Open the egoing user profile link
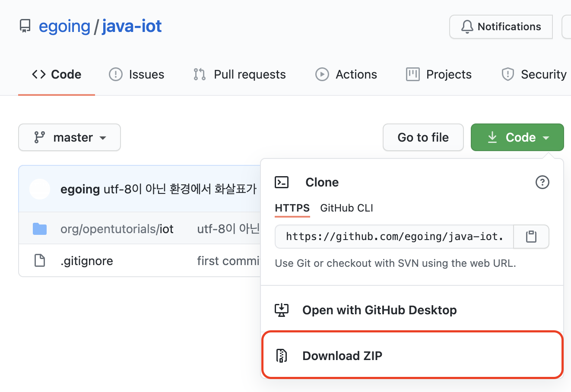This screenshot has height=392, width=571. point(64,26)
